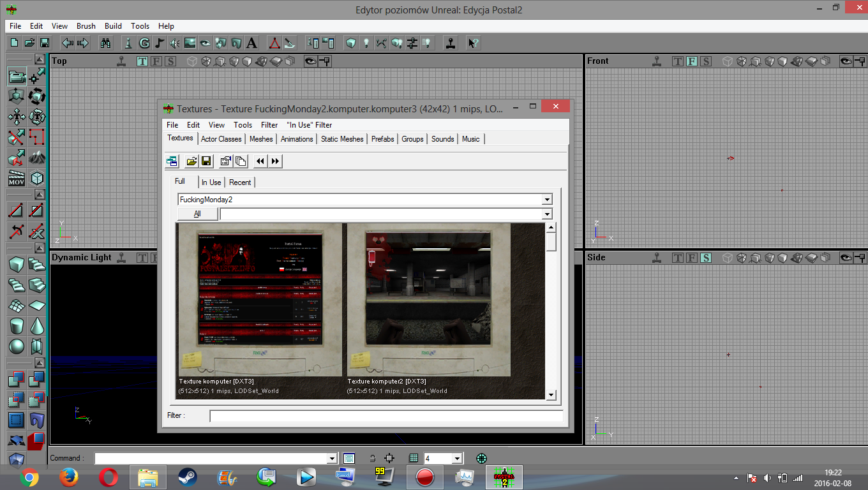This screenshot has height=490, width=868.
Task: Click the Search for Actors binoculars icon
Action: point(106,43)
